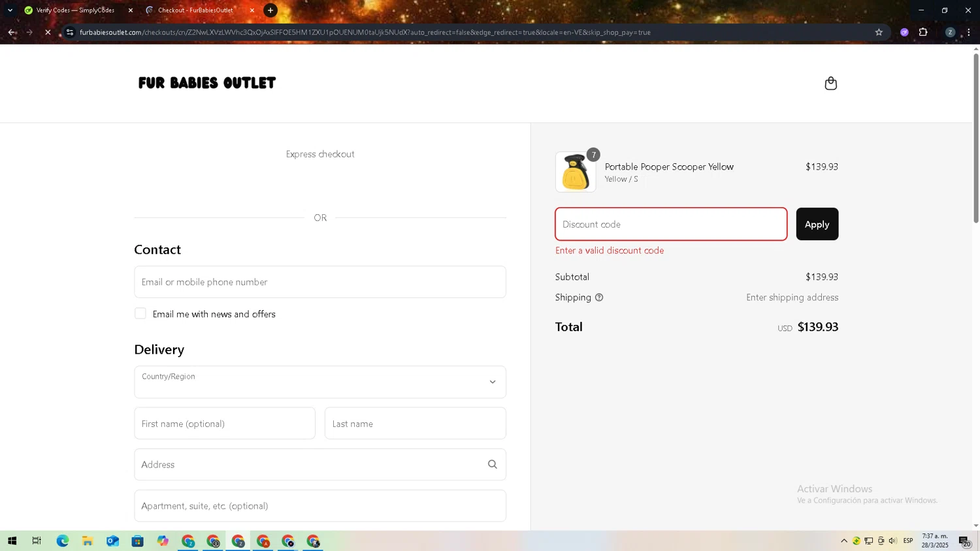980x551 pixels.
Task: Go back with the browser back arrow
Action: pyautogui.click(x=12, y=32)
